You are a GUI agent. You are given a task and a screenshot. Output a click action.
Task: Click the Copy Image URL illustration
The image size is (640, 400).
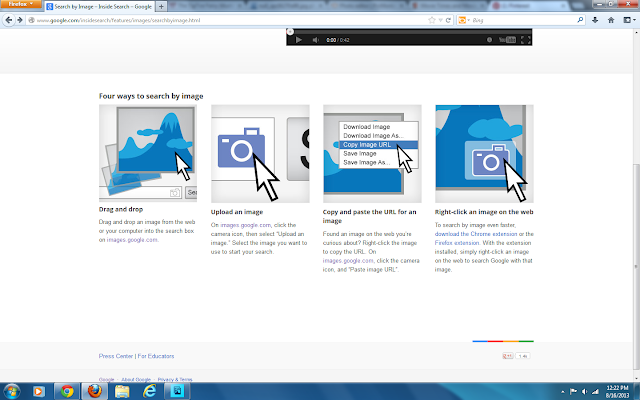(x=372, y=153)
